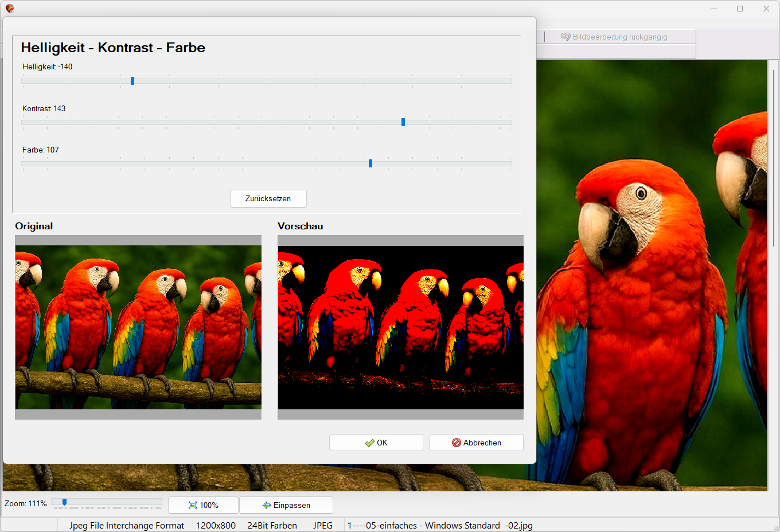780x532 pixels.
Task: Click the 1200x800 dimensions in status bar
Action: 216,525
